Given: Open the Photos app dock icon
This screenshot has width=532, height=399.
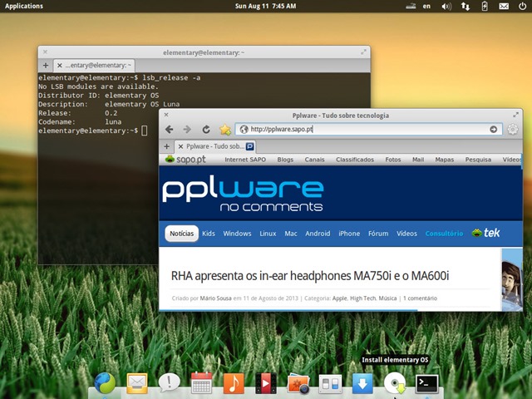Looking at the screenshot, I should 298,384.
